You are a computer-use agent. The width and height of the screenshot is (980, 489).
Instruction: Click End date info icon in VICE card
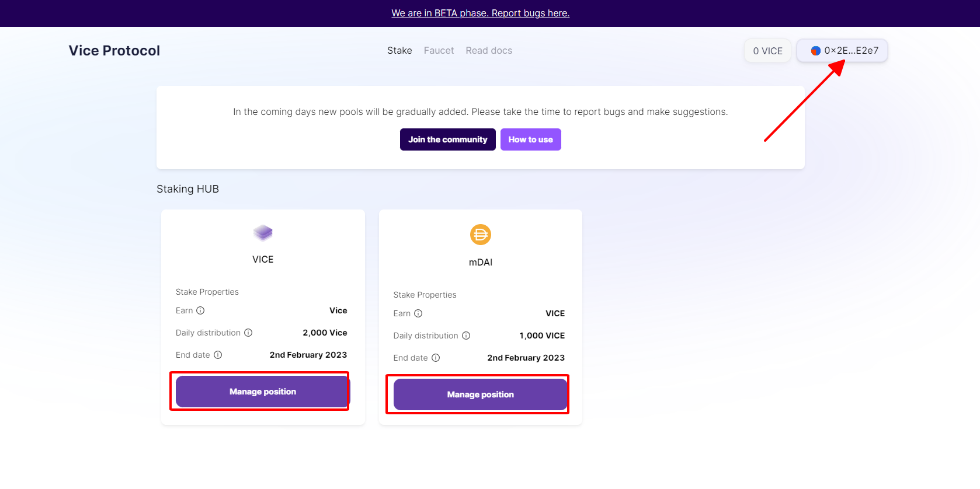(218, 355)
